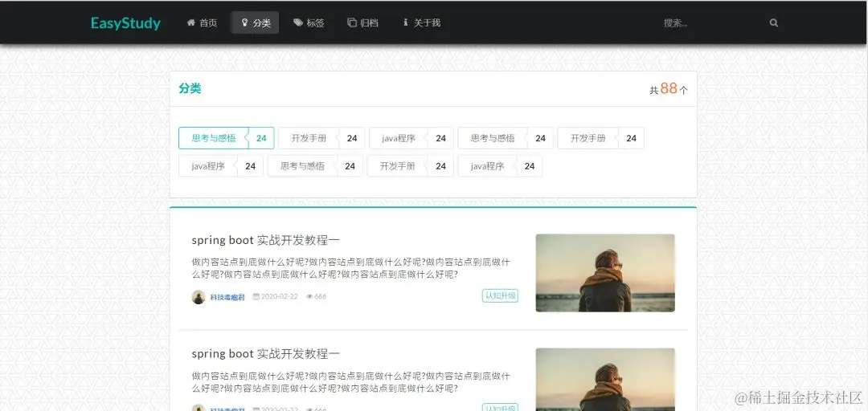Click the lightbulb icon beside 分类

click(x=244, y=22)
